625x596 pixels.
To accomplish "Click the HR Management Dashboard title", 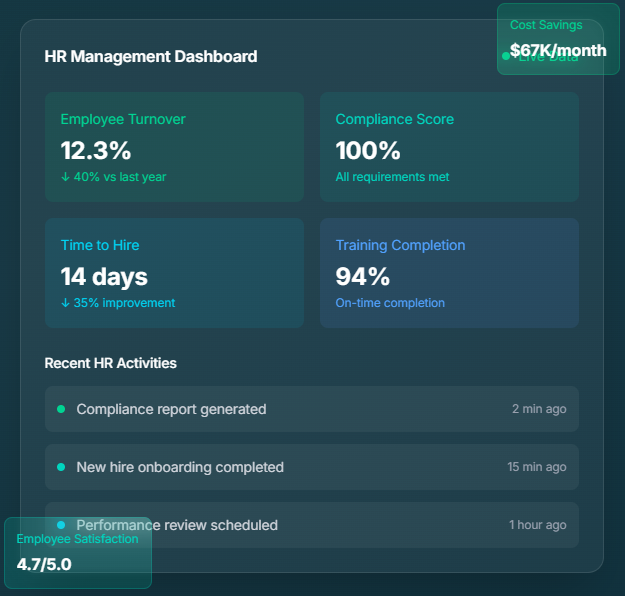I will [x=151, y=57].
